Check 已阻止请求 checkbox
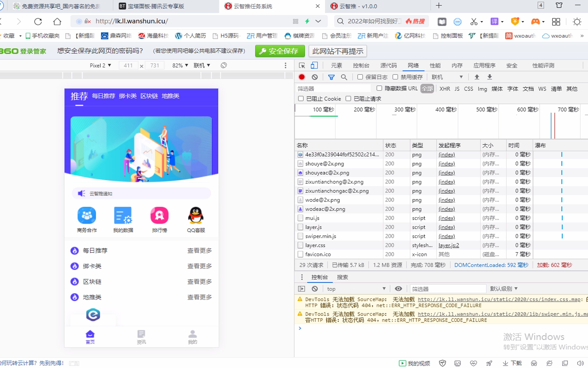Screen dimensions: 588x368 (x=348, y=98)
